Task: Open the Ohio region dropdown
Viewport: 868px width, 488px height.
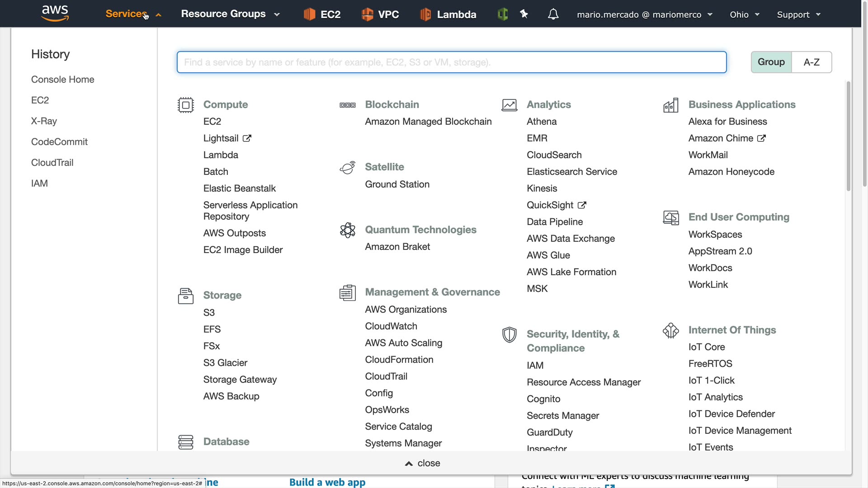Action: coord(744,14)
